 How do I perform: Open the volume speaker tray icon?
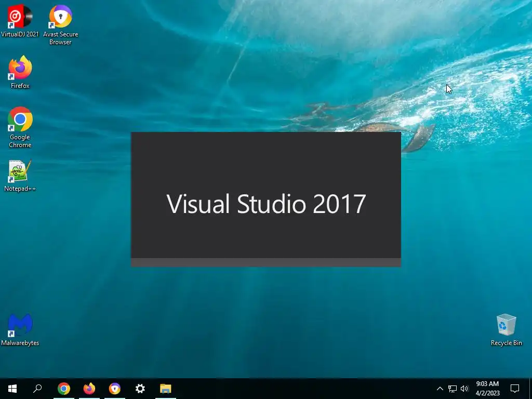(464, 389)
